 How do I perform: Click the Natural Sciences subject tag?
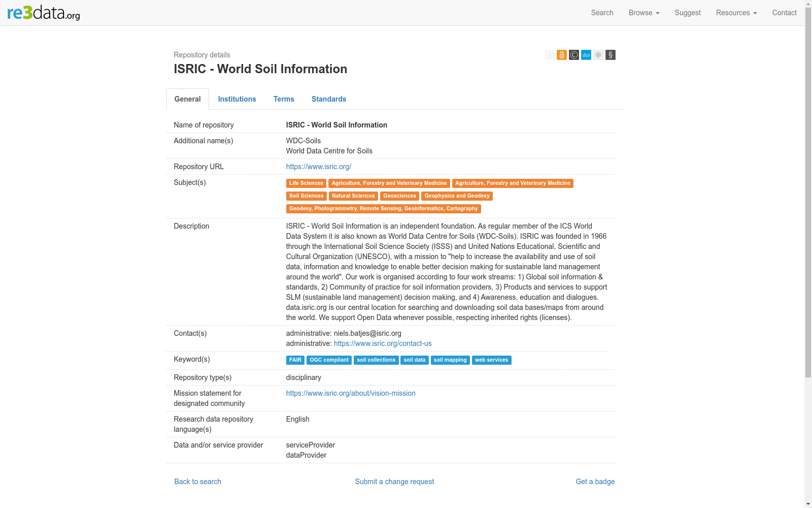(353, 196)
